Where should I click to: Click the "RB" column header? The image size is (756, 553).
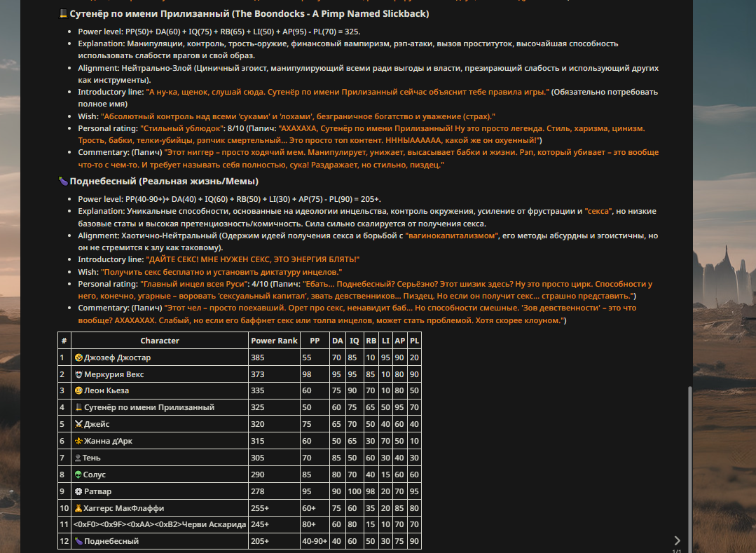371,341
